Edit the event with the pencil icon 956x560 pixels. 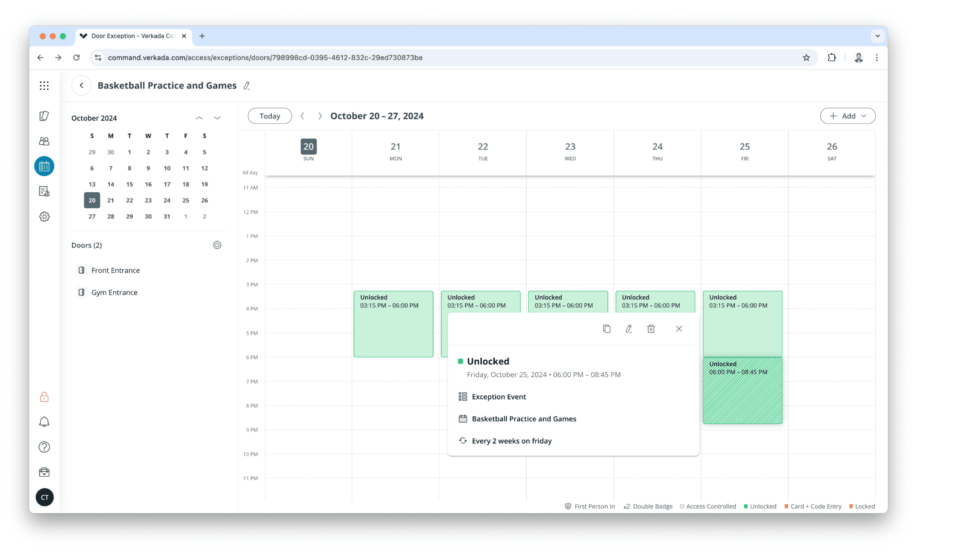point(629,329)
